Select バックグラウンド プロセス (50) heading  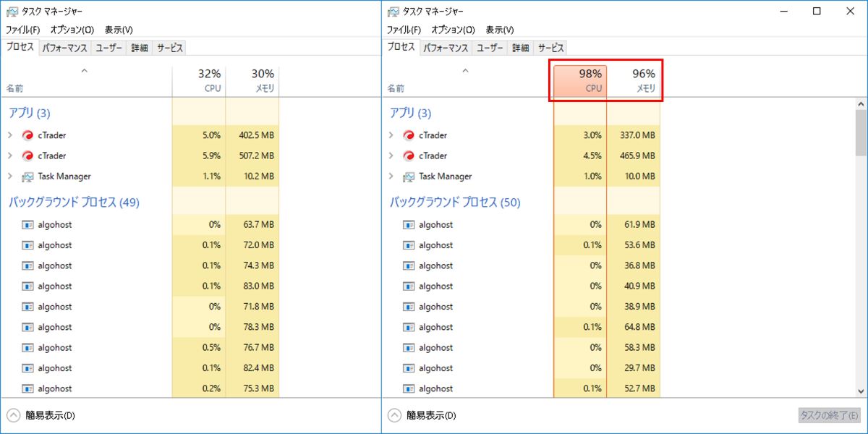point(455,203)
